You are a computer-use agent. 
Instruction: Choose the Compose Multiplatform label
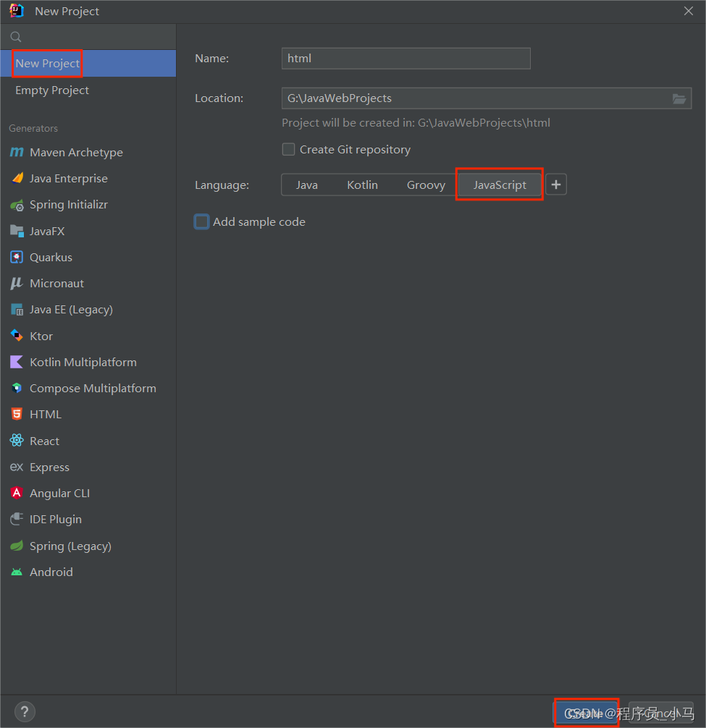[93, 388]
